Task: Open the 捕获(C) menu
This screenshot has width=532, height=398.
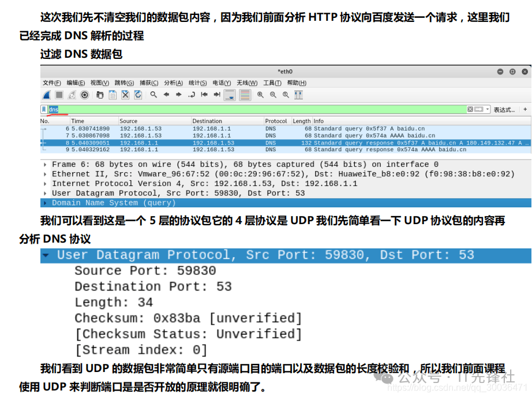Action: pyautogui.click(x=149, y=83)
